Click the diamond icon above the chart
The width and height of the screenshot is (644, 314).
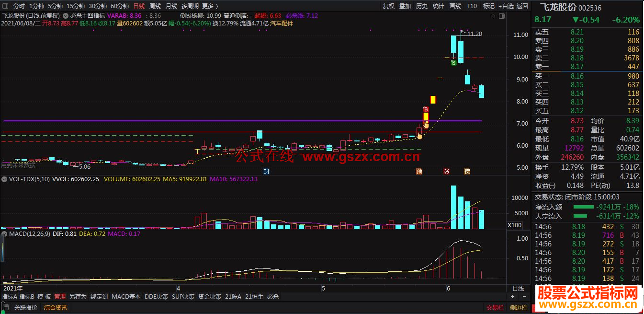(493, 16)
